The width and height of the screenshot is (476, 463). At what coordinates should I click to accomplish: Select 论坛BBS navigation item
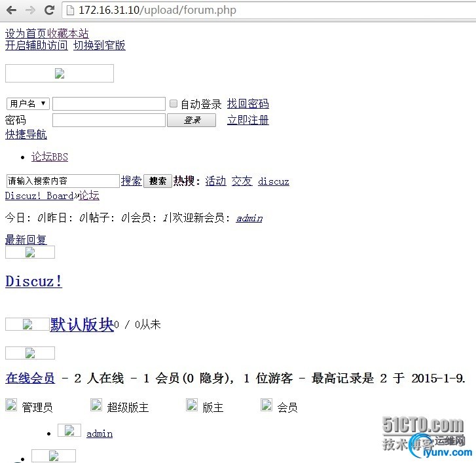click(x=50, y=157)
